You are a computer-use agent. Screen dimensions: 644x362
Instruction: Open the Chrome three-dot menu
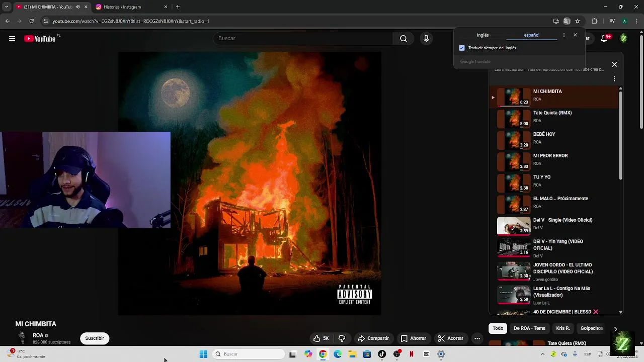pos(636,21)
